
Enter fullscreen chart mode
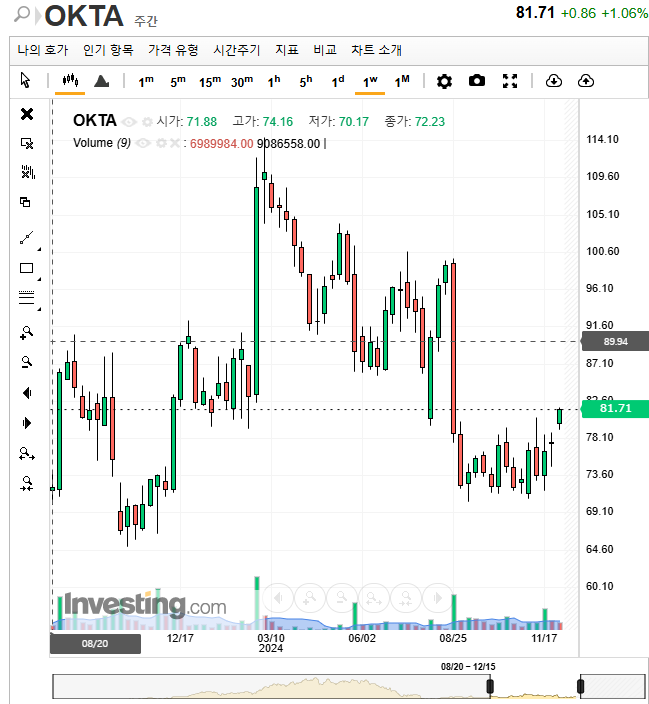click(x=510, y=81)
